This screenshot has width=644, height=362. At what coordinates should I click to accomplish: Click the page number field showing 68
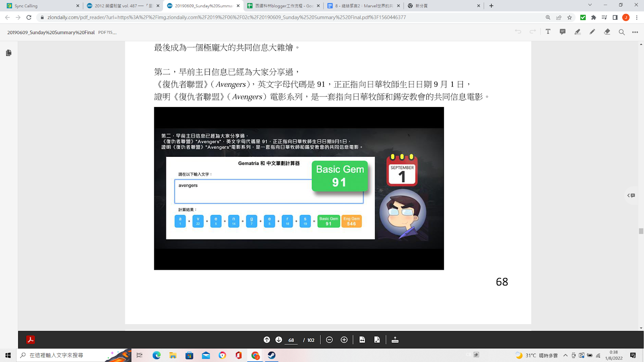coord(291,340)
